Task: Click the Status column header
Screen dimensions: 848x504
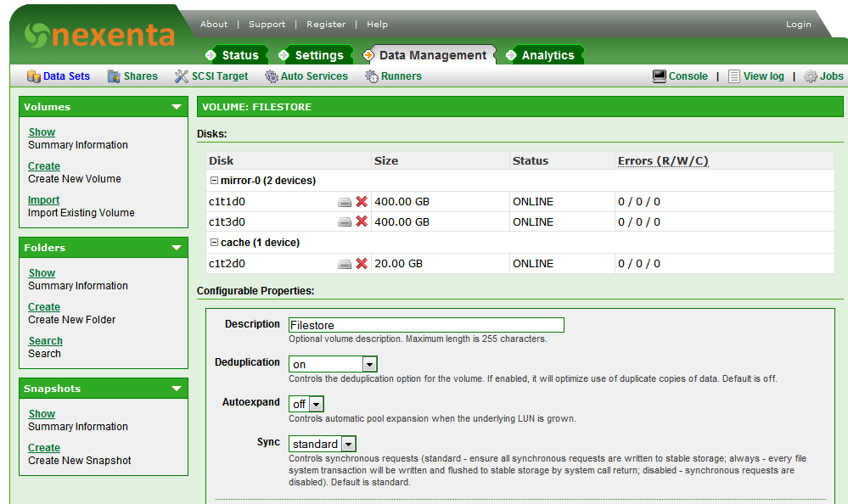Action: coord(531,161)
